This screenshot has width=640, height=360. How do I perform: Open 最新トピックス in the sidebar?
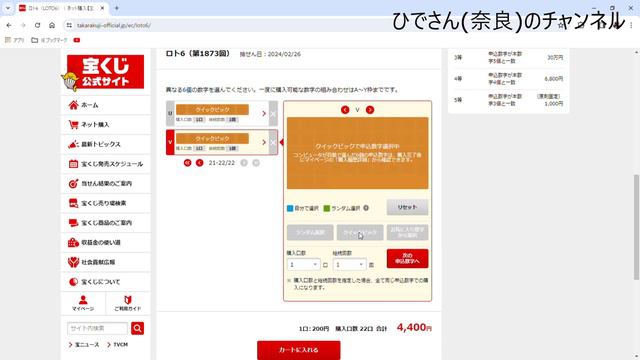(x=106, y=144)
